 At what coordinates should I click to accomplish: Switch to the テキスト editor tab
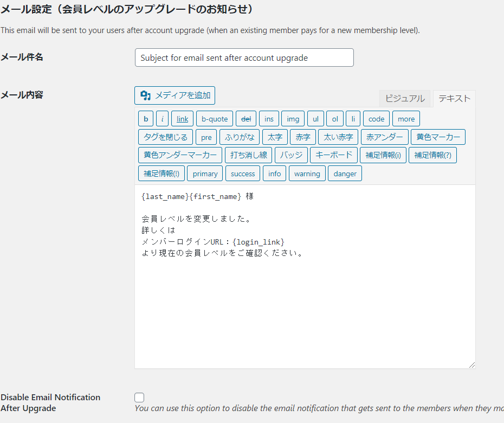click(454, 99)
